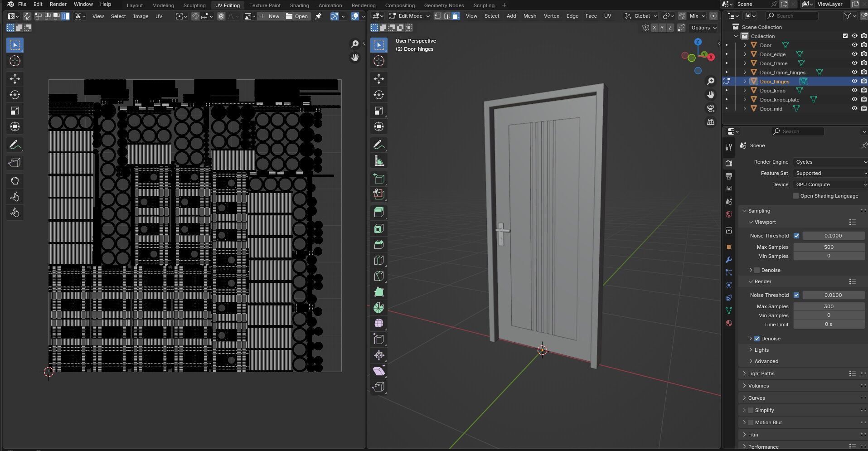Select the Grab tool in the UV editor
The image size is (868, 451).
pyautogui.click(x=15, y=181)
